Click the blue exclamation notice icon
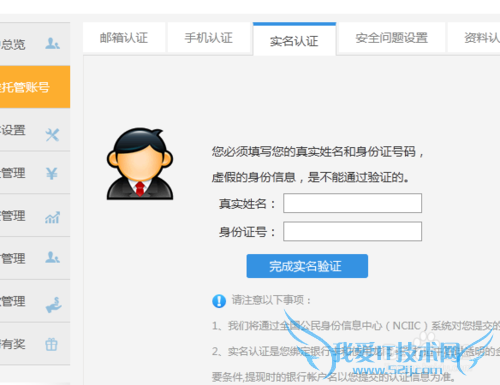 (219, 301)
